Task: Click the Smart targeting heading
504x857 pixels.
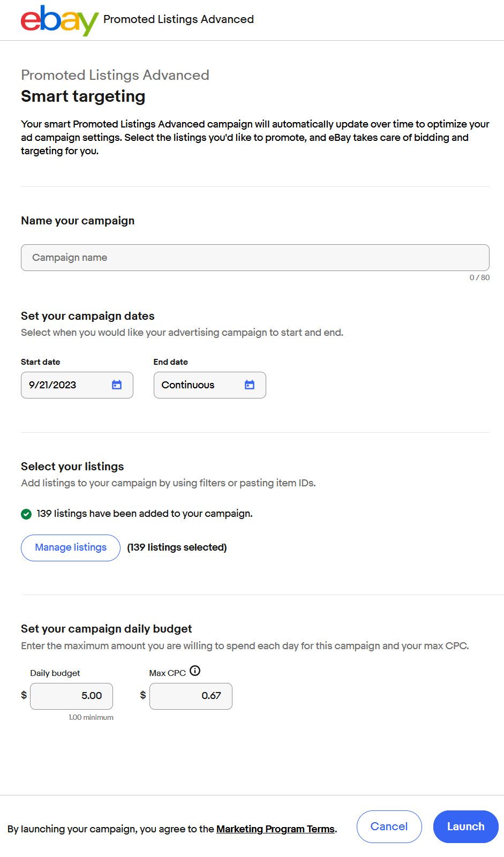Action: point(83,96)
